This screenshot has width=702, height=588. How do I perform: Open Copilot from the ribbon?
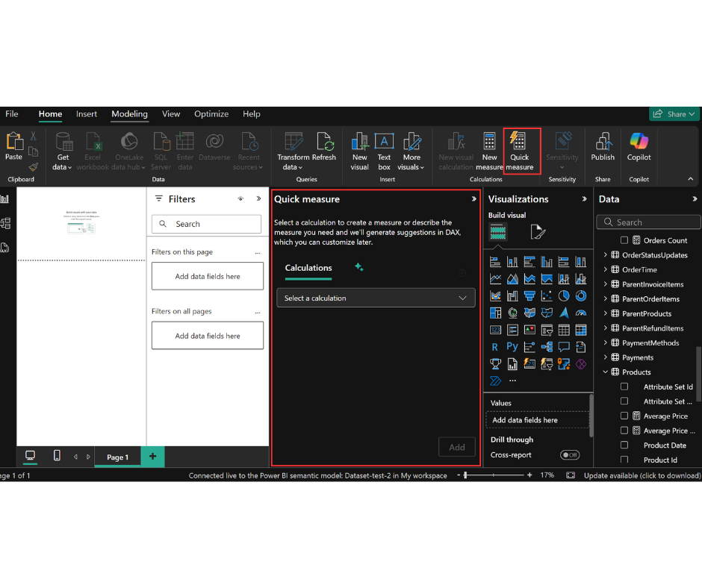click(x=639, y=147)
